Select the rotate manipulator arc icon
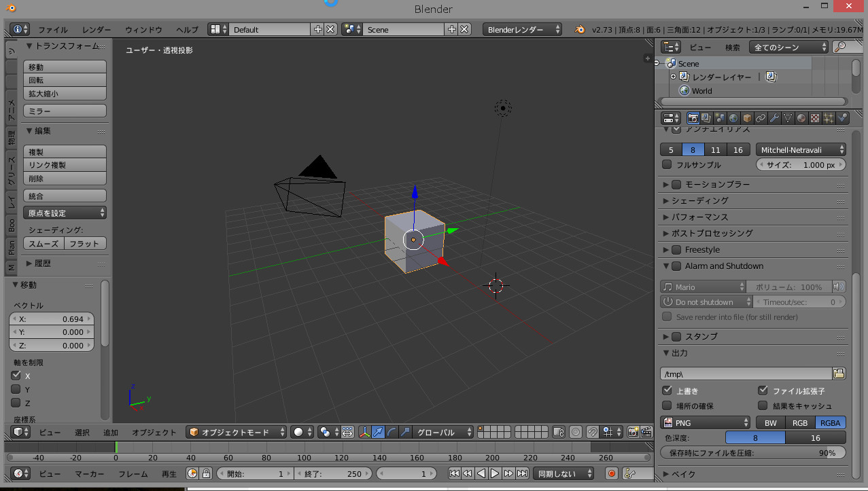 pyautogui.click(x=392, y=432)
